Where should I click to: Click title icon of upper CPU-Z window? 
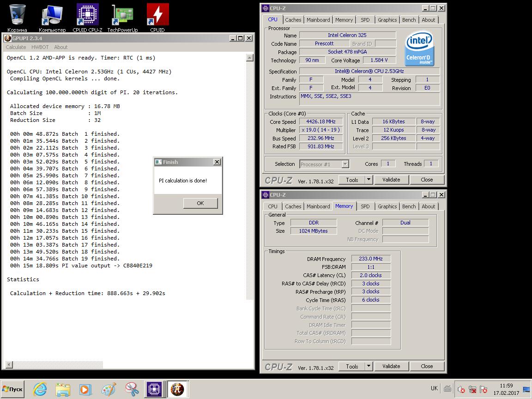(x=266, y=8)
